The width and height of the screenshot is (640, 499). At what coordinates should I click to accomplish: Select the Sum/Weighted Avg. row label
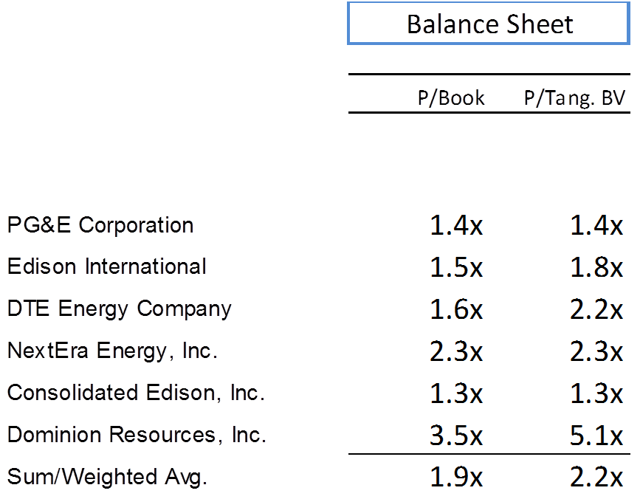click(x=107, y=477)
